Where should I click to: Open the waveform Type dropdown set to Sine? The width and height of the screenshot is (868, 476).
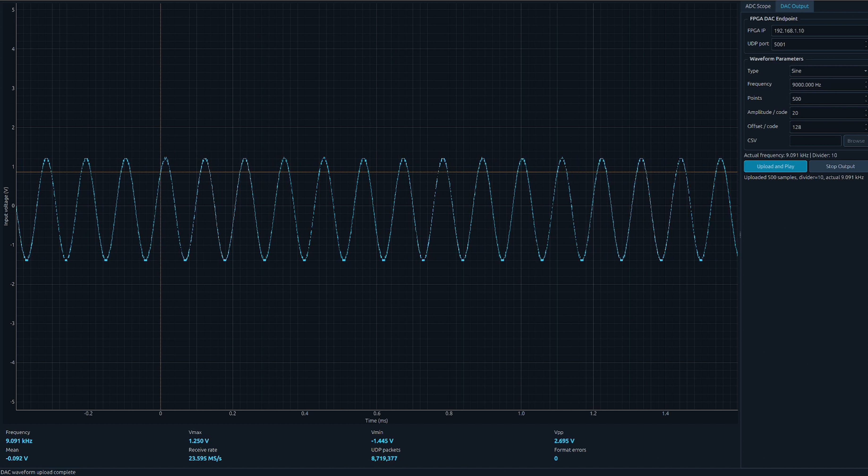click(x=829, y=71)
